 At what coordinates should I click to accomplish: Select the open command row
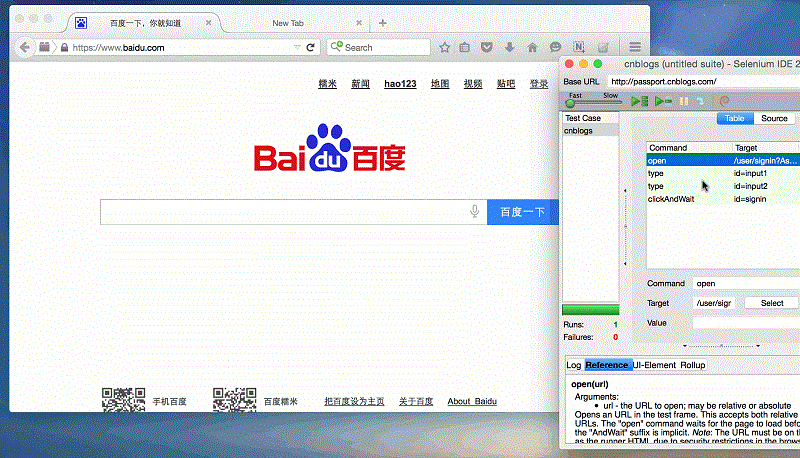tap(723, 161)
